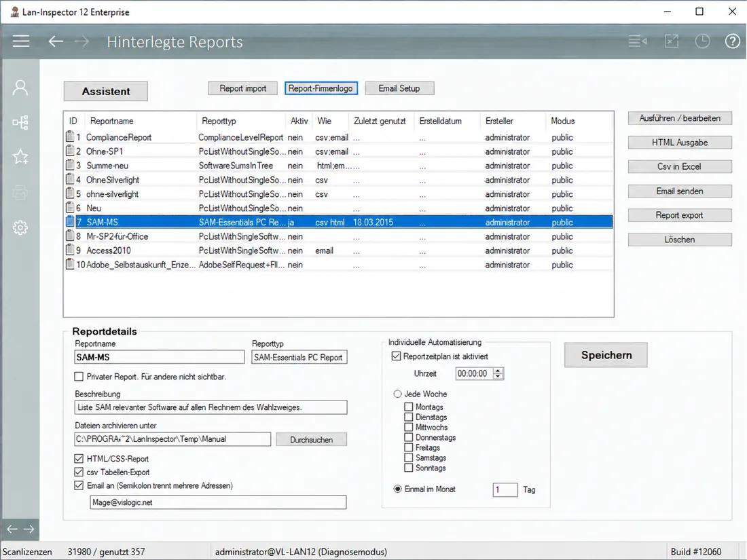Open the settings gear sidebar icon
This screenshot has width=747, height=560.
(x=20, y=227)
